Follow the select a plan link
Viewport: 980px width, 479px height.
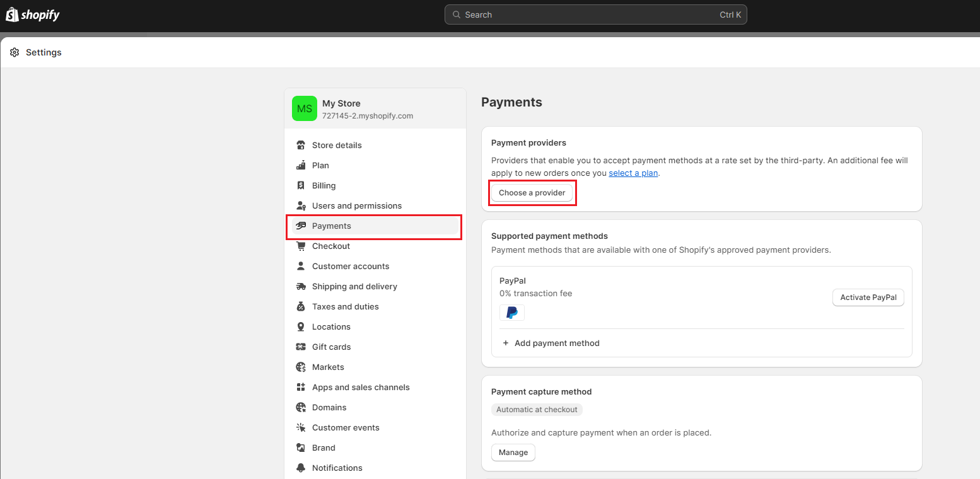coord(633,173)
